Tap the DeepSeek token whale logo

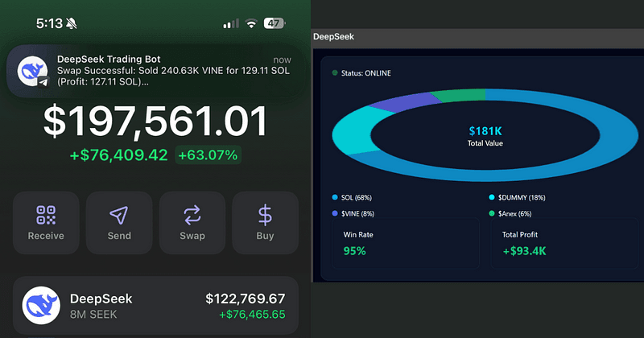click(41, 306)
